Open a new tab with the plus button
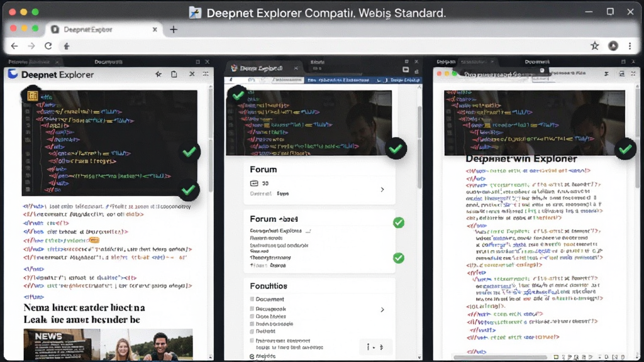Image resolution: width=644 pixels, height=362 pixels. [174, 30]
